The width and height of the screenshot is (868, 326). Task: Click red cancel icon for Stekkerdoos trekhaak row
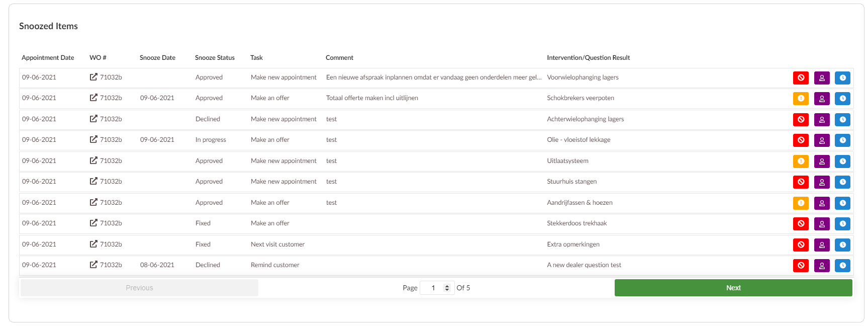pyautogui.click(x=801, y=224)
